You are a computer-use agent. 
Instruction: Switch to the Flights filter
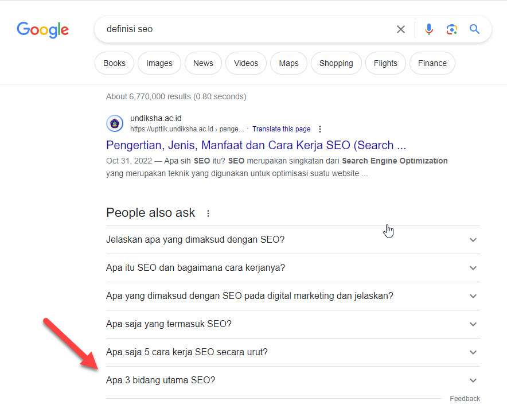pyautogui.click(x=385, y=63)
